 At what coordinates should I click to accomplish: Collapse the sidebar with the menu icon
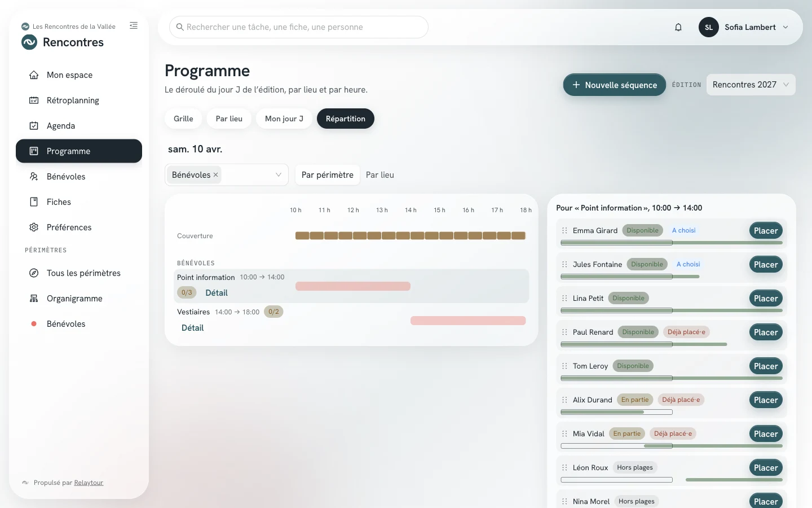tap(134, 25)
